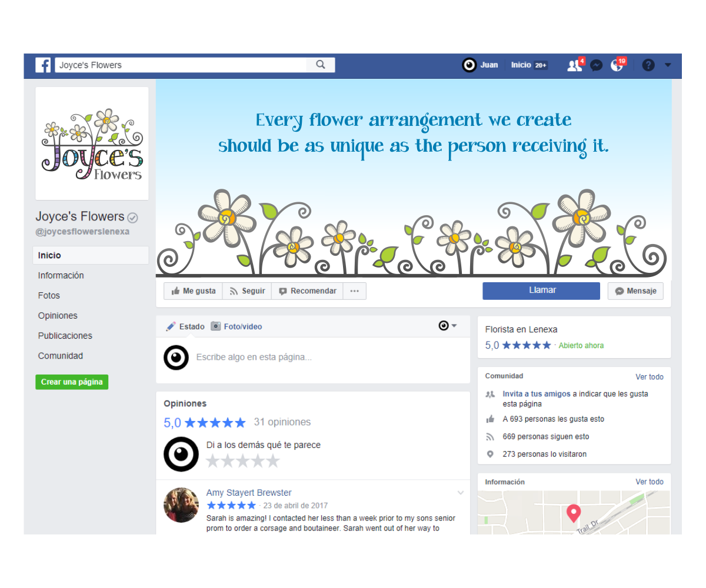Click Florista en Lenexa text
Screen dimensions: 706x588
(521, 329)
